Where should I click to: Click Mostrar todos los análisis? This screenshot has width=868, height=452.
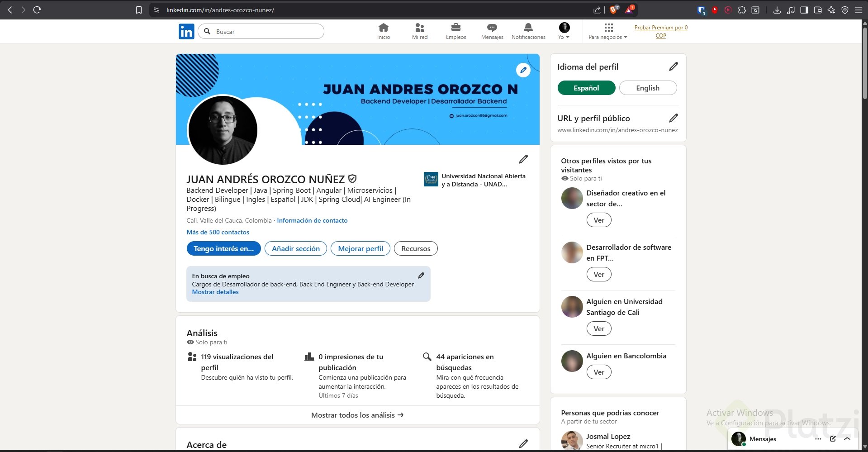pyautogui.click(x=357, y=415)
